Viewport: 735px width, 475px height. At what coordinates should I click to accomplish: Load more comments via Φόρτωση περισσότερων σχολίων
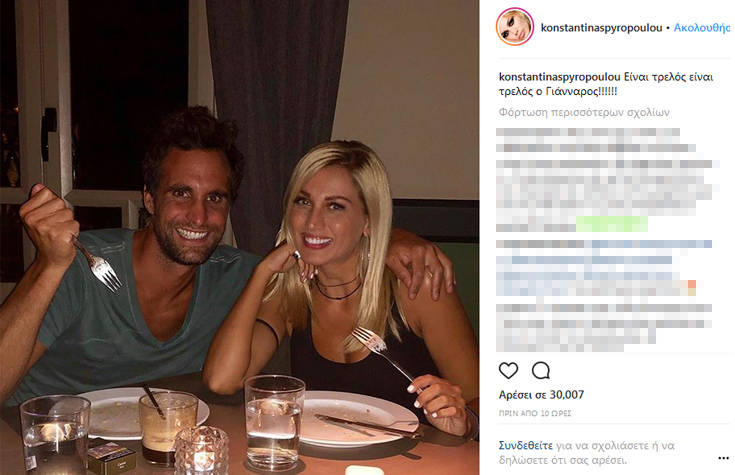584,113
